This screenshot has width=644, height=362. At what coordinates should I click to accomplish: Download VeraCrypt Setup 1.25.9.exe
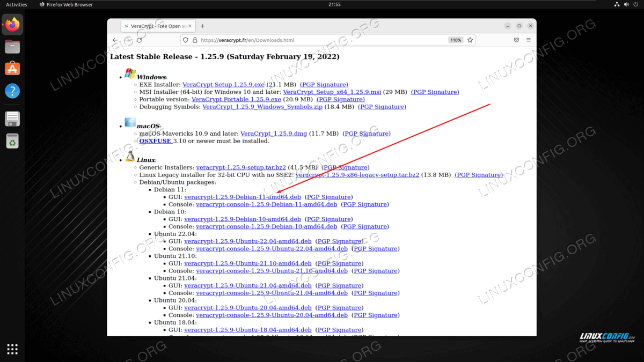(x=223, y=85)
